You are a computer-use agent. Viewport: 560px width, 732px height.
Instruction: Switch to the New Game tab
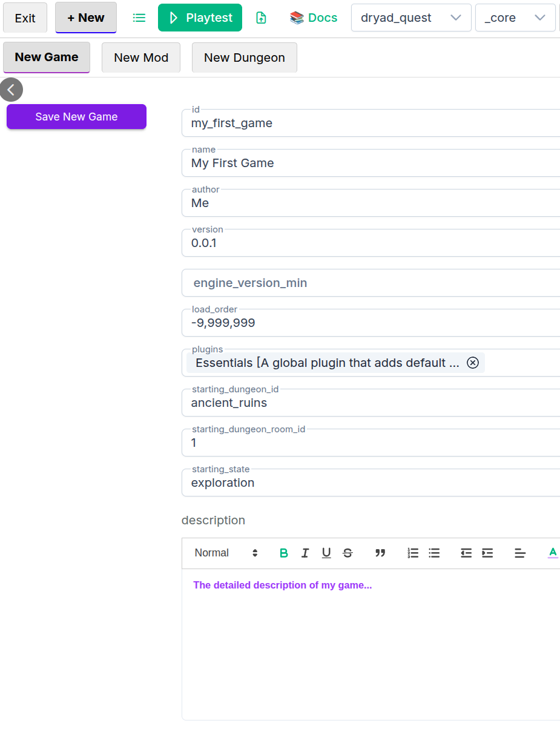click(x=47, y=57)
